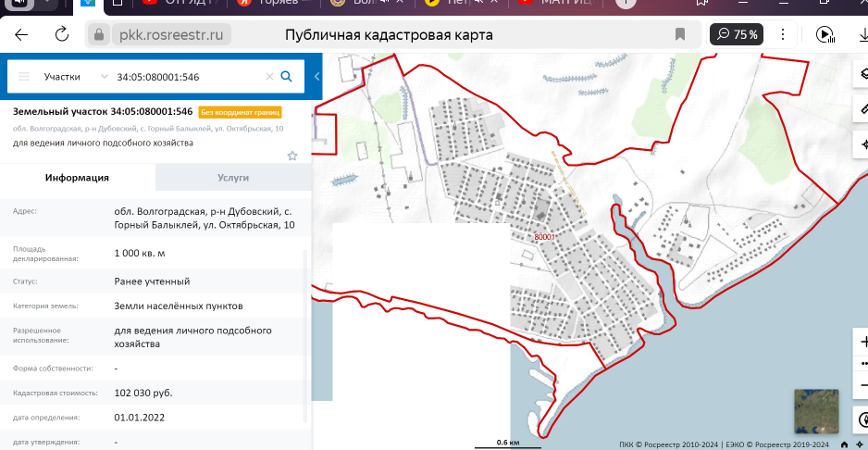Open the 75% page zoom control
Image resolution: width=868 pixels, height=450 pixels.
(738, 35)
